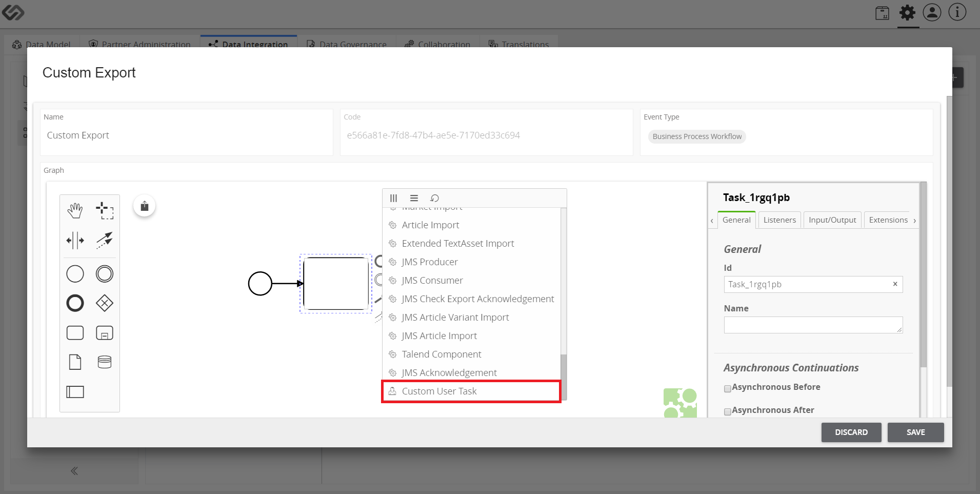The height and width of the screenshot is (494, 980).
Task: Click the task type list scrollbar
Action: (x=564, y=376)
